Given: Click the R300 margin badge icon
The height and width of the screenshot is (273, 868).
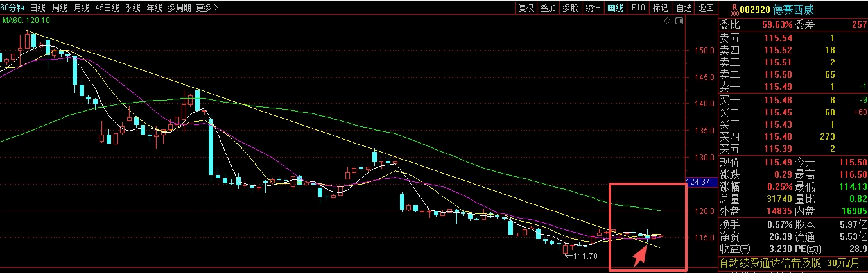Looking at the screenshot, I should 734,10.
